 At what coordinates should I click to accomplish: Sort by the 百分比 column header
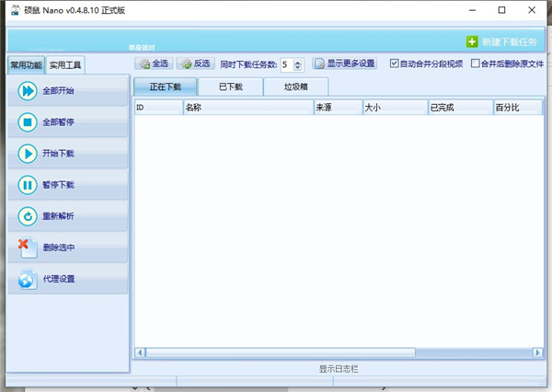[518, 108]
